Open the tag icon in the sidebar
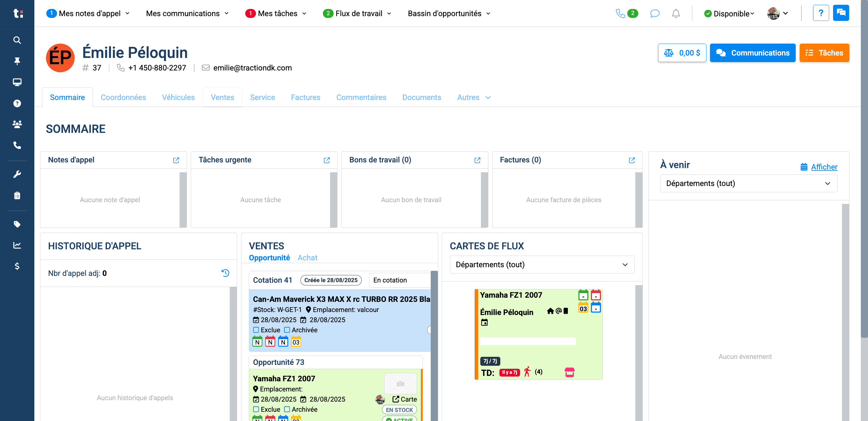 (17, 224)
